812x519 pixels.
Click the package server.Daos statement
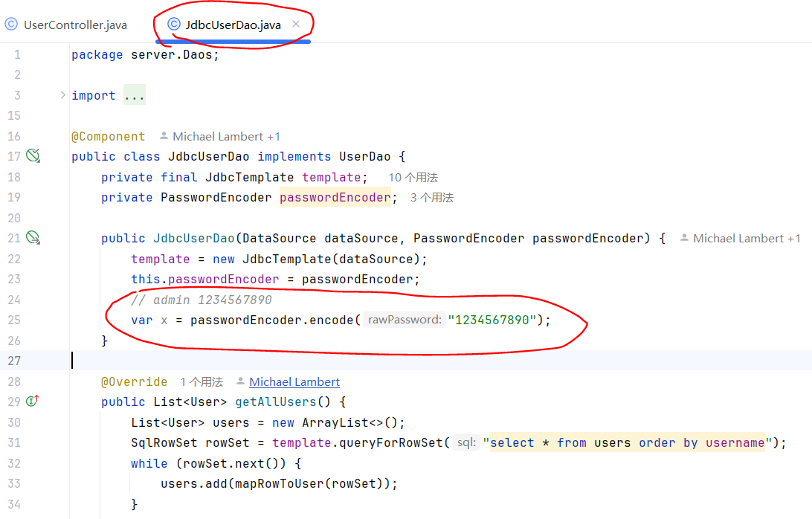(146, 55)
